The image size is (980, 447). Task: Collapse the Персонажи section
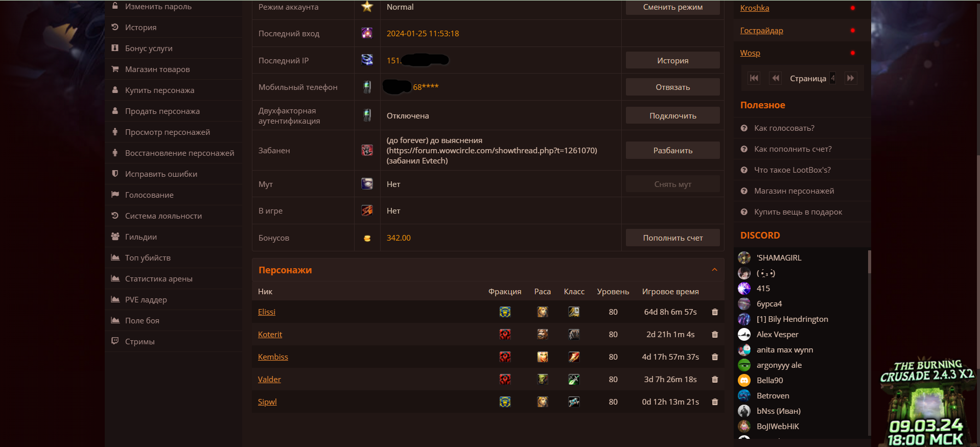pos(714,270)
